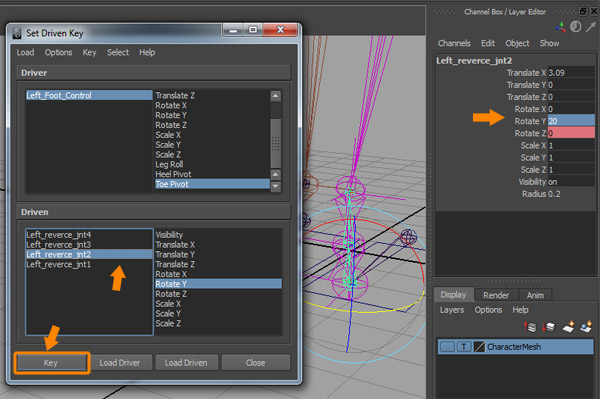
Task: Open the Key menu in Set Driven Key
Action: (x=90, y=52)
